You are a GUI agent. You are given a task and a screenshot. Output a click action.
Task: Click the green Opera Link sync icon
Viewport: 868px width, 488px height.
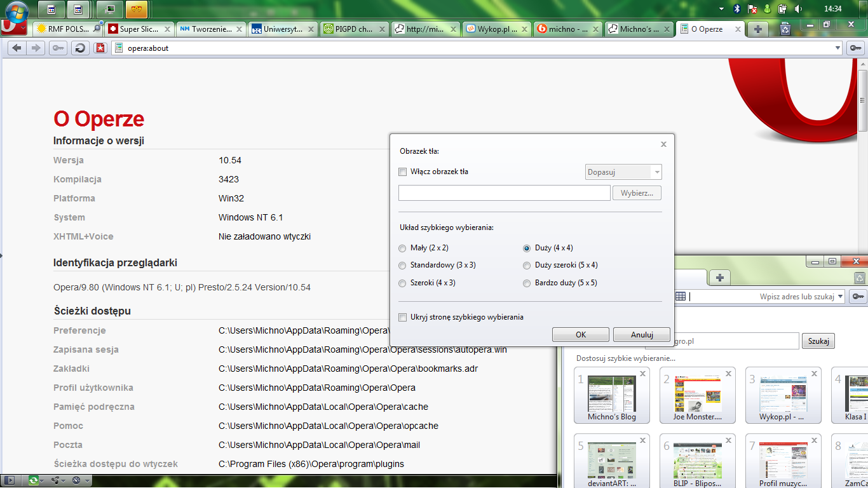[x=32, y=480]
